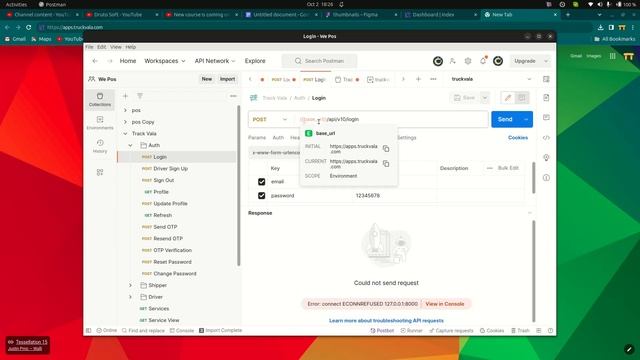Uncheck the password parameter checkbox
The image size is (640, 360).
tap(262, 196)
